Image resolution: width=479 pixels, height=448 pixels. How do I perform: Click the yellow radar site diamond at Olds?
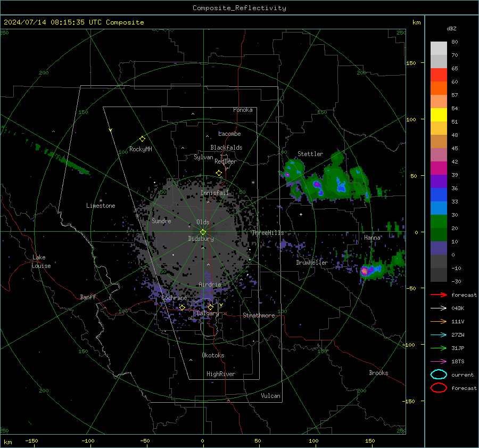tap(203, 232)
